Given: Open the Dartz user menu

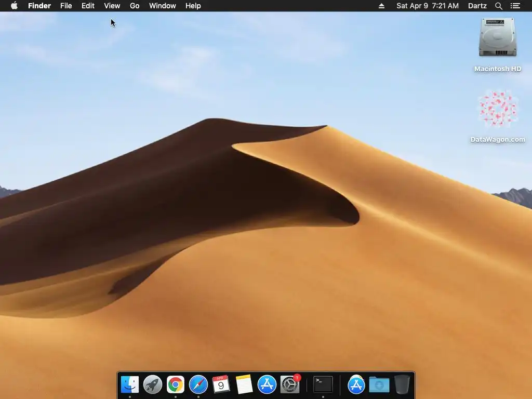Looking at the screenshot, I should [x=477, y=6].
